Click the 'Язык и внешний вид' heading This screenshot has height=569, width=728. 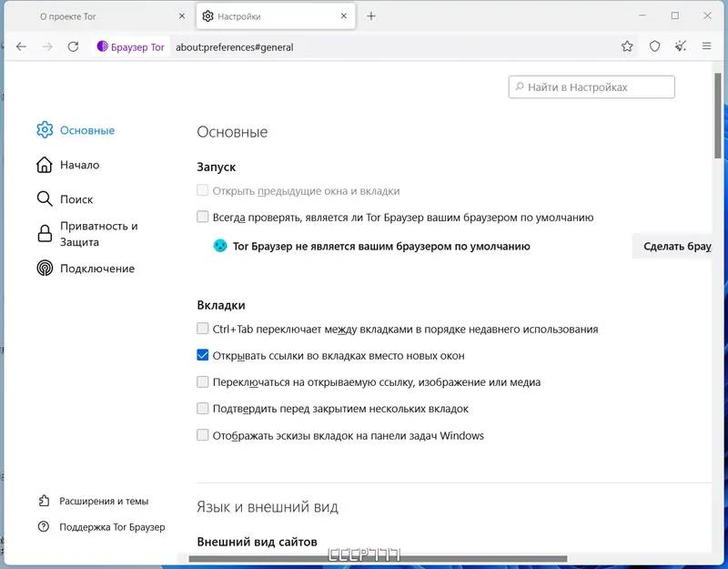tap(268, 507)
